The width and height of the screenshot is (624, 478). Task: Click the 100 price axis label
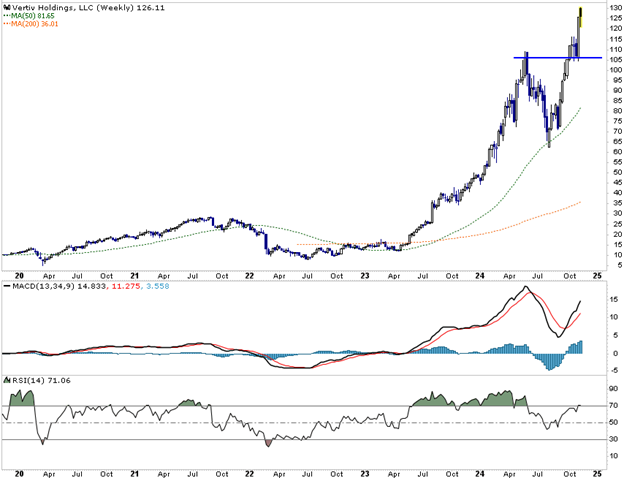coord(615,70)
